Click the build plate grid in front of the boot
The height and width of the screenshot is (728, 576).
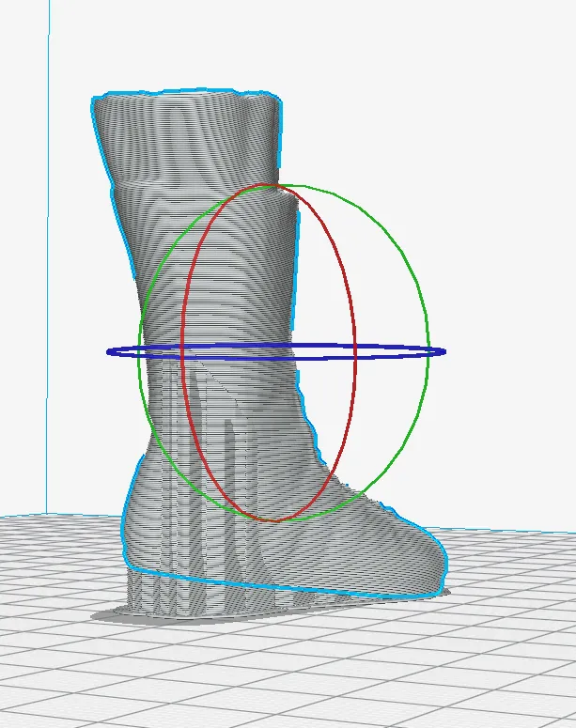pos(282,667)
